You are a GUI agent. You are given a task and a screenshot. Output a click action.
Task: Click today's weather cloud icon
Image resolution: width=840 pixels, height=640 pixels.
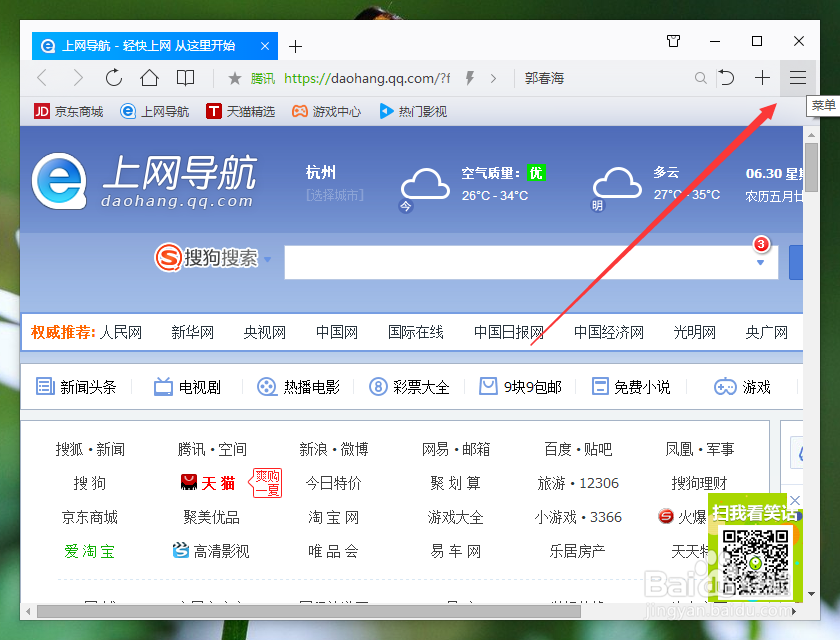click(x=425, y=184)
